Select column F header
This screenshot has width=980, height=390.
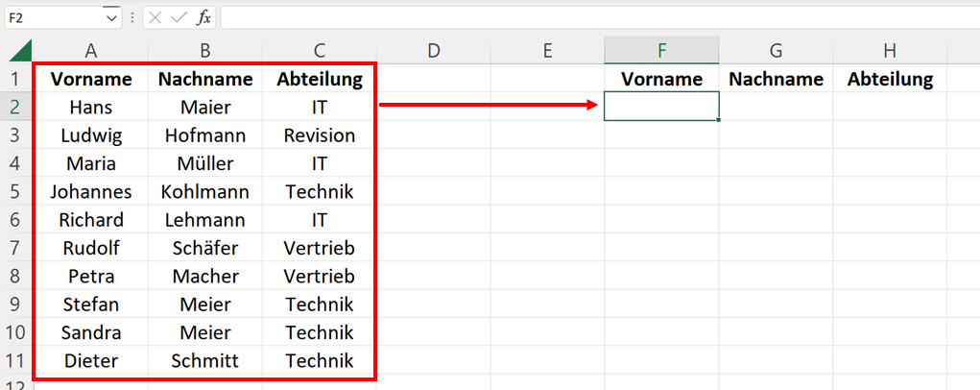coord(661,50)
